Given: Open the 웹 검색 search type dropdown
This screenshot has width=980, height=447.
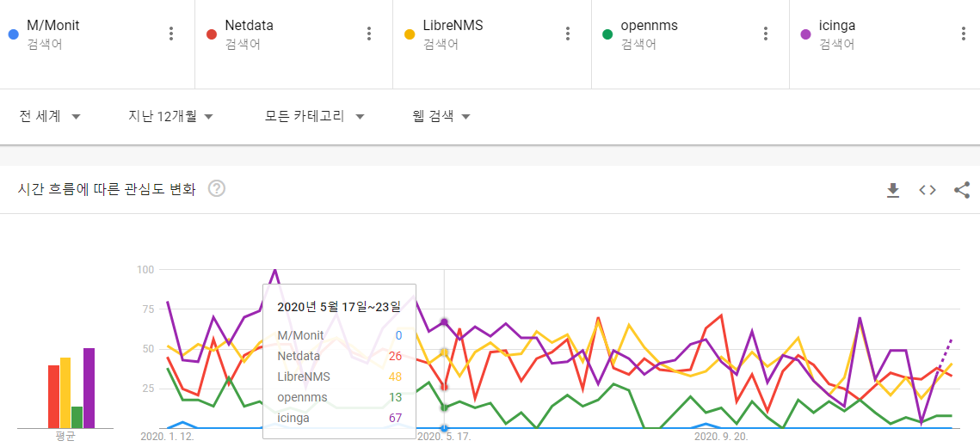Looking at the screenshot, I should tap(441, 117).
